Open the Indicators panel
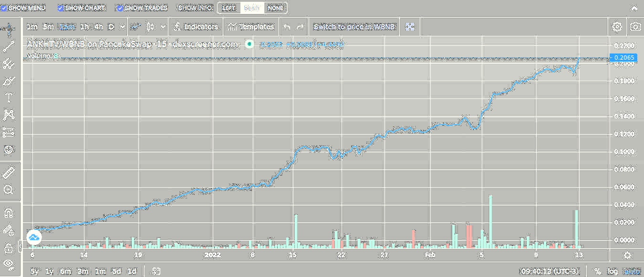This screenshot has width=644, height=277. (x=196, y=27)
